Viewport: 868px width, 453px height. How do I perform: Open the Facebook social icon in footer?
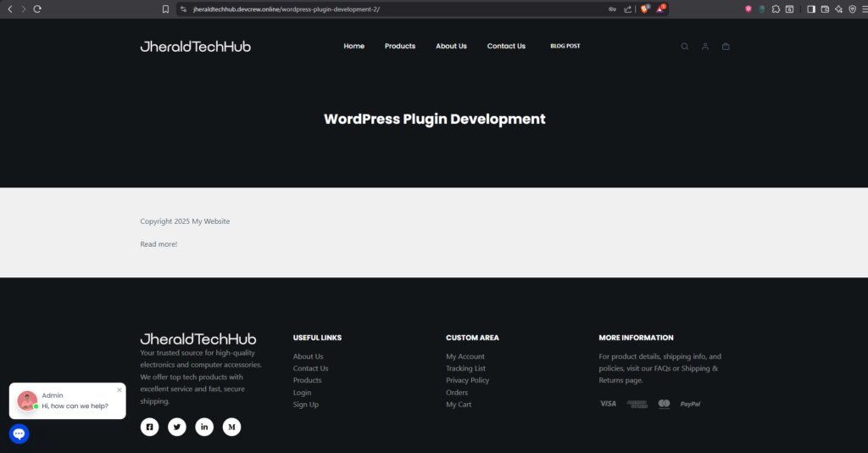149,427
